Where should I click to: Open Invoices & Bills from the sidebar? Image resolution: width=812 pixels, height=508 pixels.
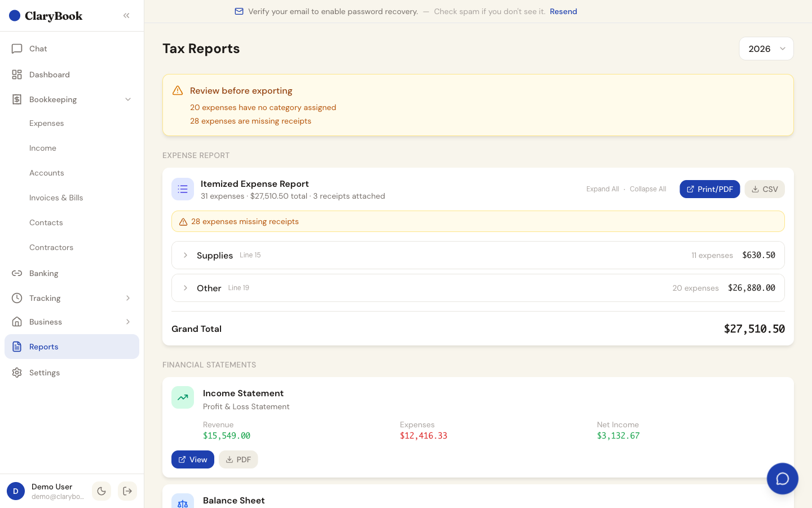56,198
